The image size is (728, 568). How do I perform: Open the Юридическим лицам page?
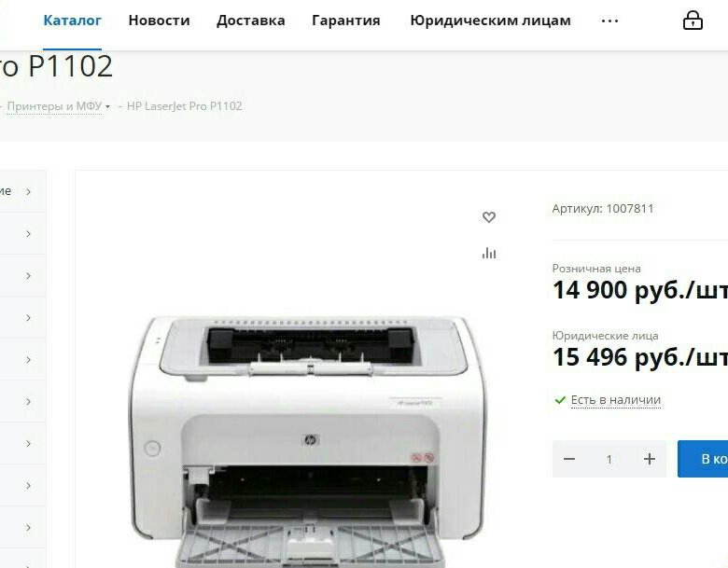click(490, 21)
